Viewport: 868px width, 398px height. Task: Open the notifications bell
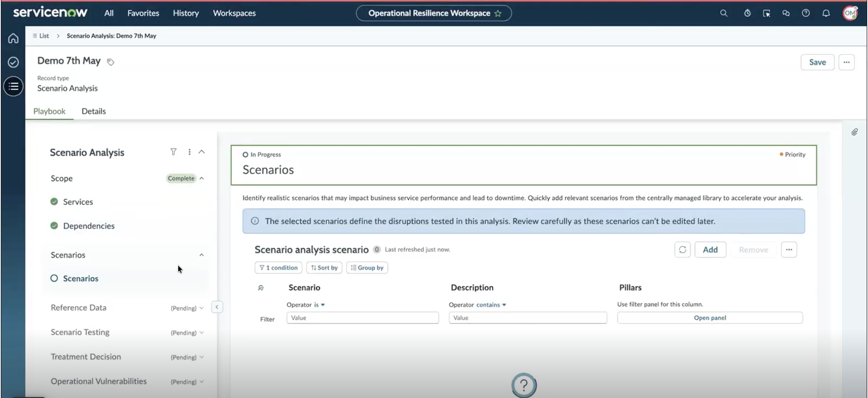pos(826,13)
